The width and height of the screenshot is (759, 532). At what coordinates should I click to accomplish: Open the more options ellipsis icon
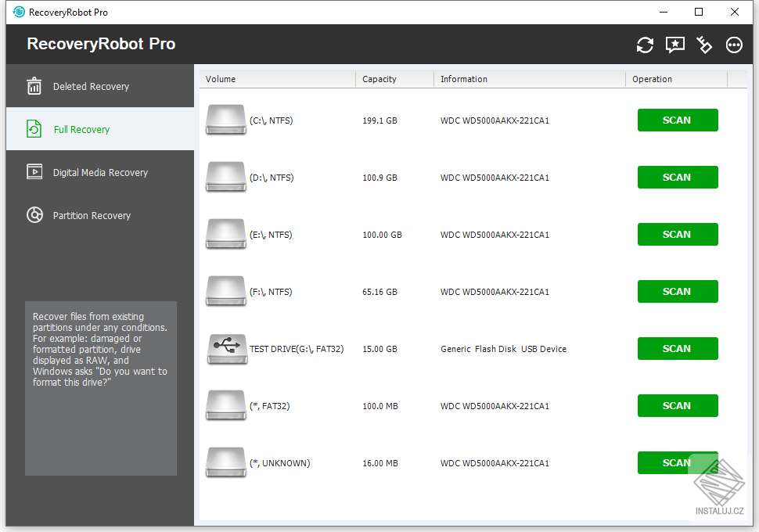click(734, 45)
